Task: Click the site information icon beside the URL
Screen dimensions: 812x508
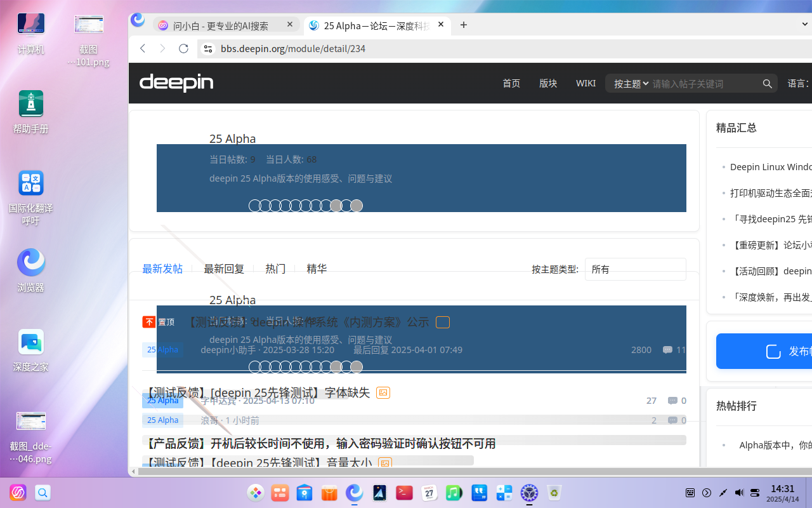Action: coord(207,49)
